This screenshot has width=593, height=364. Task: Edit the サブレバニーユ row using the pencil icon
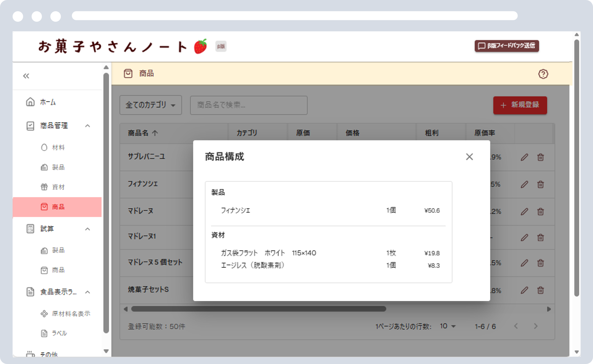(524, 157)
